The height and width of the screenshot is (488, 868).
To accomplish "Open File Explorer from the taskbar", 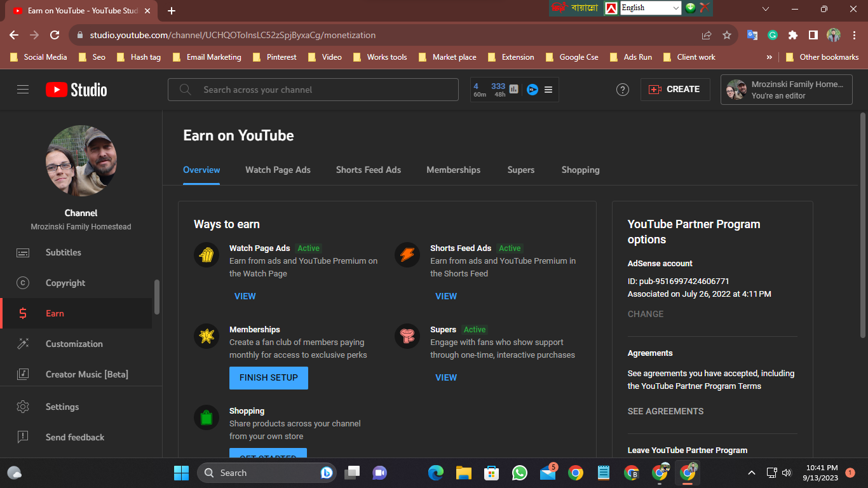I will (x=464, y=473).
